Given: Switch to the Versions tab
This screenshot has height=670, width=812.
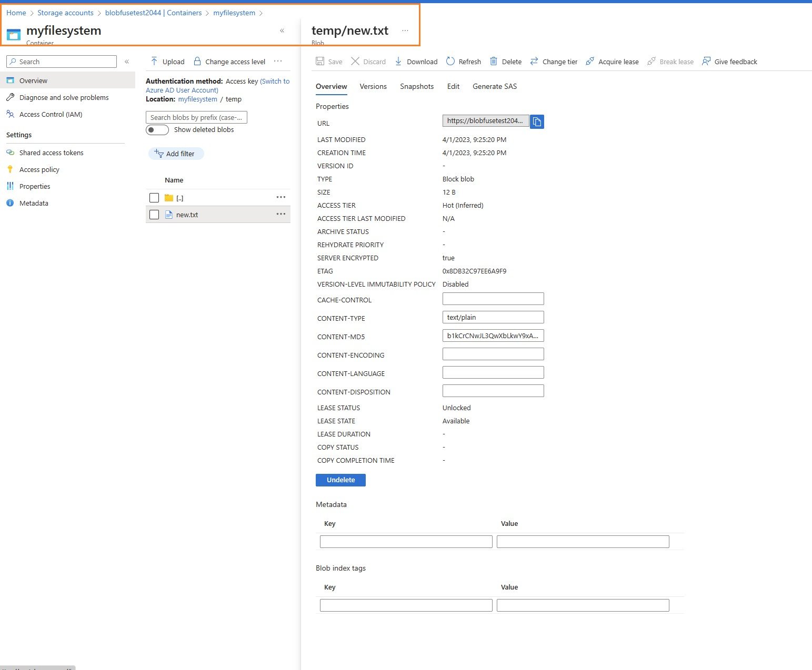Looking at the screenshot, I should (373, 86).
